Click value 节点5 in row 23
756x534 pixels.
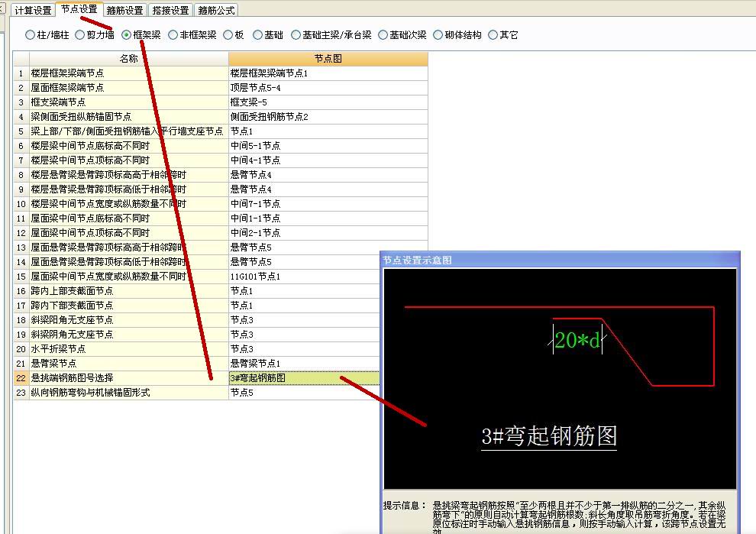(304, 393)
